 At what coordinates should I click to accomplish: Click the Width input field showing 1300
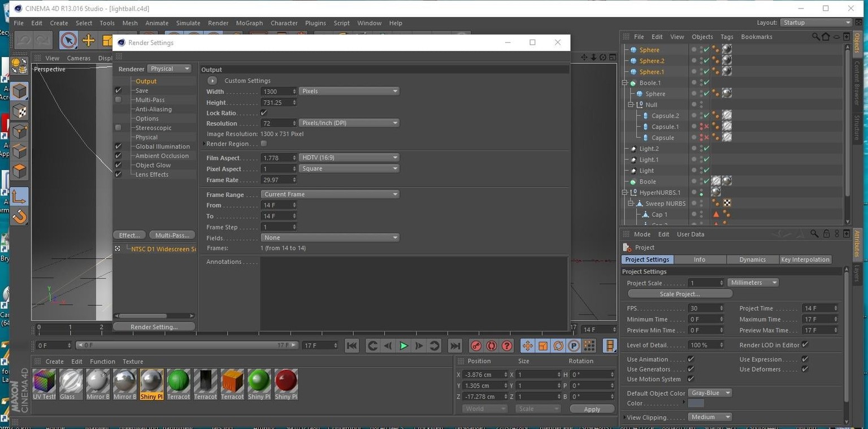pyautogui.click(x=279, y=92)
